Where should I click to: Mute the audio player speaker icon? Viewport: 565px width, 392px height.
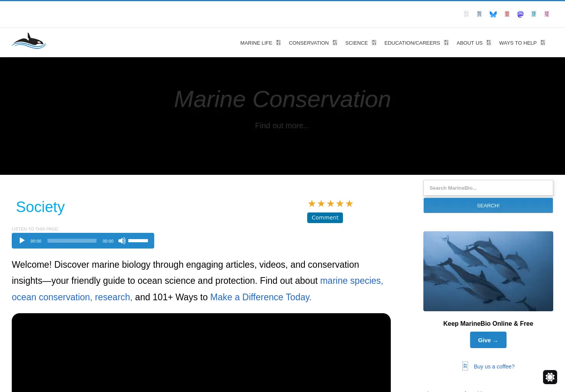coord(122,241)
